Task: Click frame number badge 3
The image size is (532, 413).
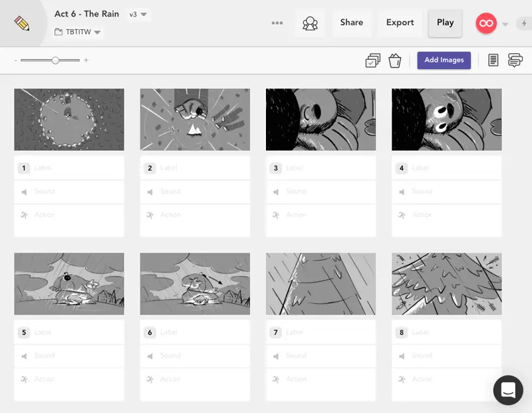Action: [275, 168]
